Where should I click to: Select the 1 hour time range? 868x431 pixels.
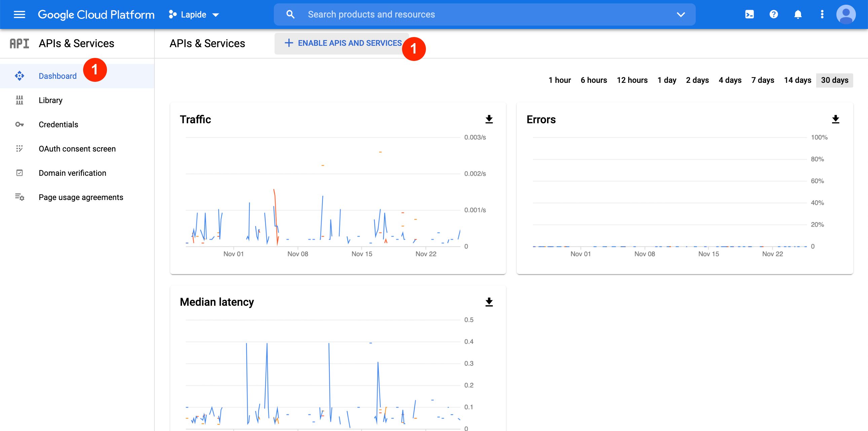point(559,80)
